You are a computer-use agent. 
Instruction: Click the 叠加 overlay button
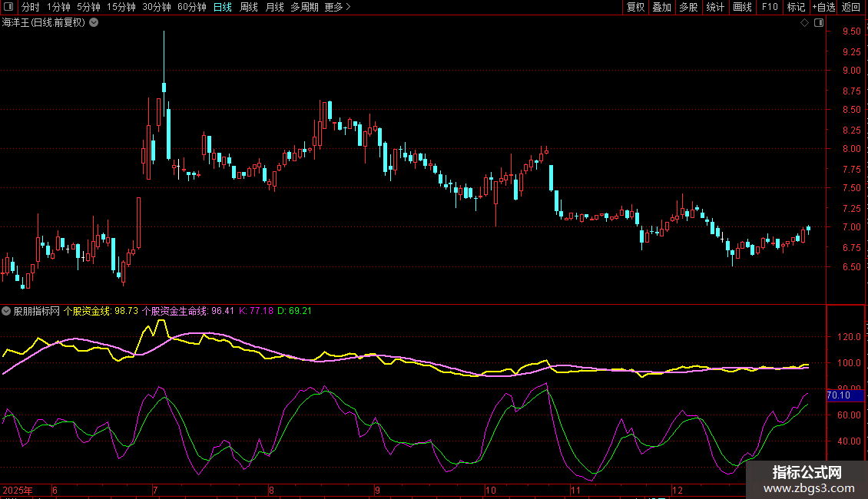661,8
